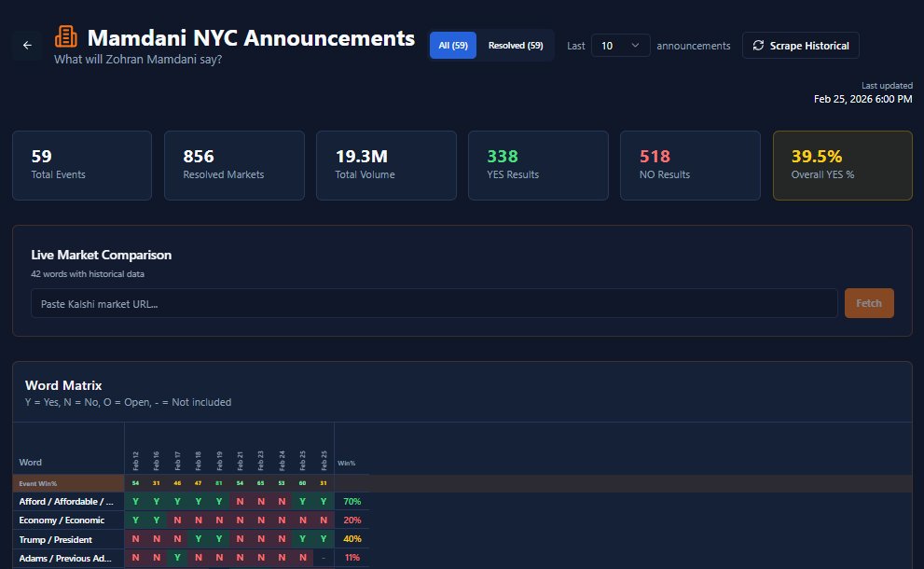Click the Event Win% value 53
Image resolution: width=924 pixels, height=569 pixels.
(282, 483)
